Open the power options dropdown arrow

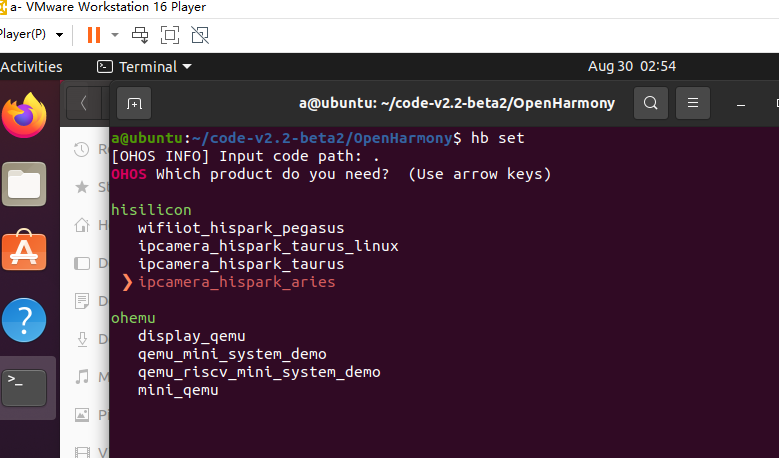114,35
